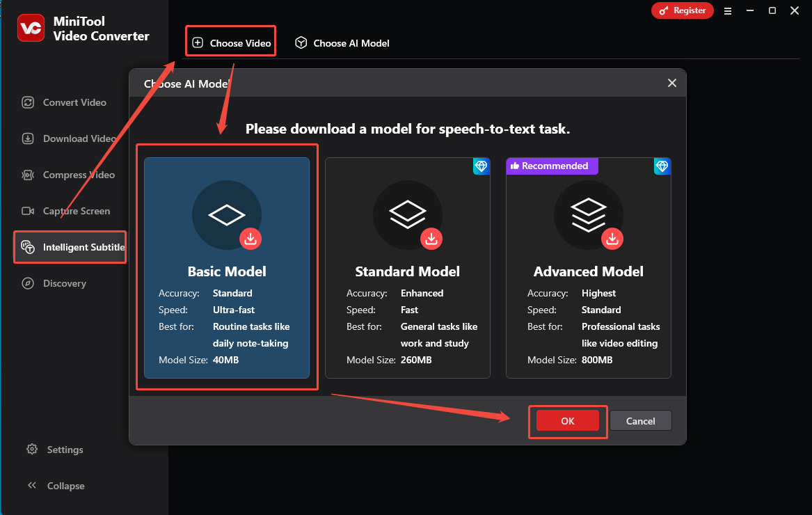Open Download Video from the sidebar
Screen dimensions: 812x515
click(x=69, y=139)
